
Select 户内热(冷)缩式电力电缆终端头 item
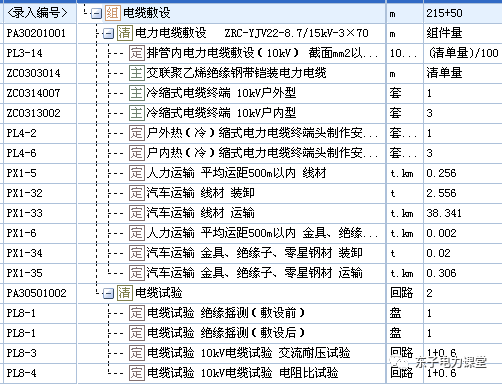tap(262, 153)
